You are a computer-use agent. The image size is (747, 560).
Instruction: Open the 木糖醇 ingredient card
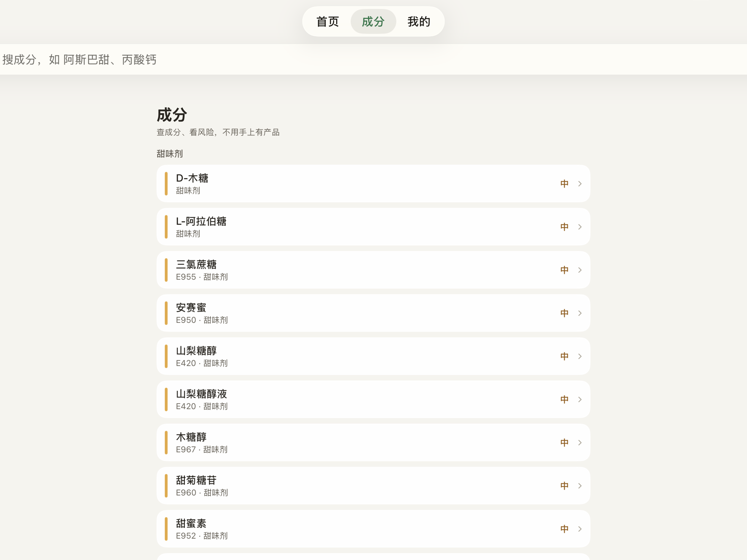click(x=373, y=443)
